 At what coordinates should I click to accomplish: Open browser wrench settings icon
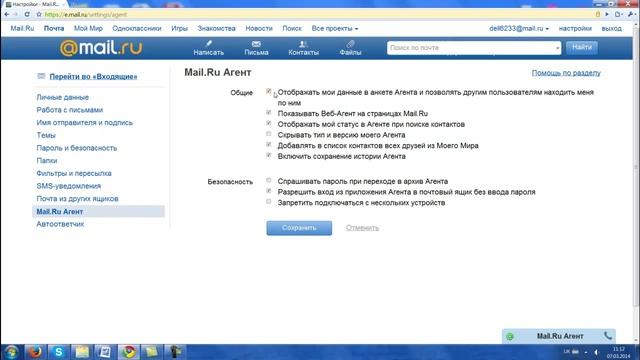click(631, 14)
